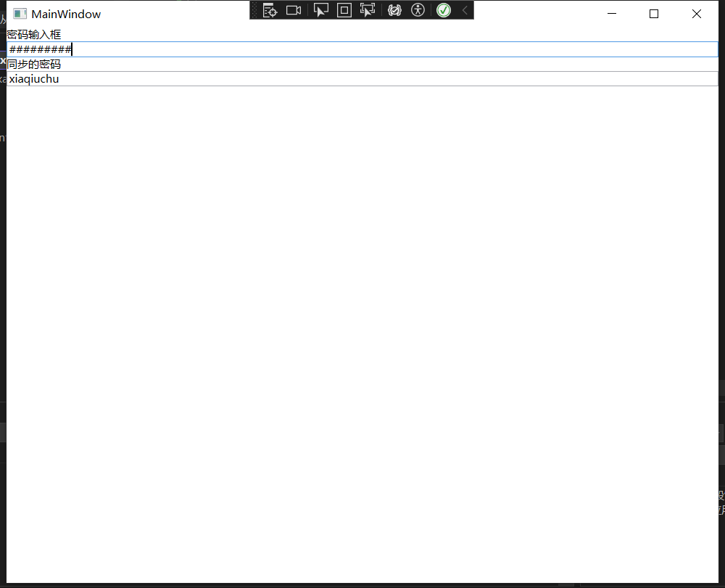Viewport: 725px width, 588px height.
Task: Click the MainWindow app icon in title bar
Action: point(20,14)
